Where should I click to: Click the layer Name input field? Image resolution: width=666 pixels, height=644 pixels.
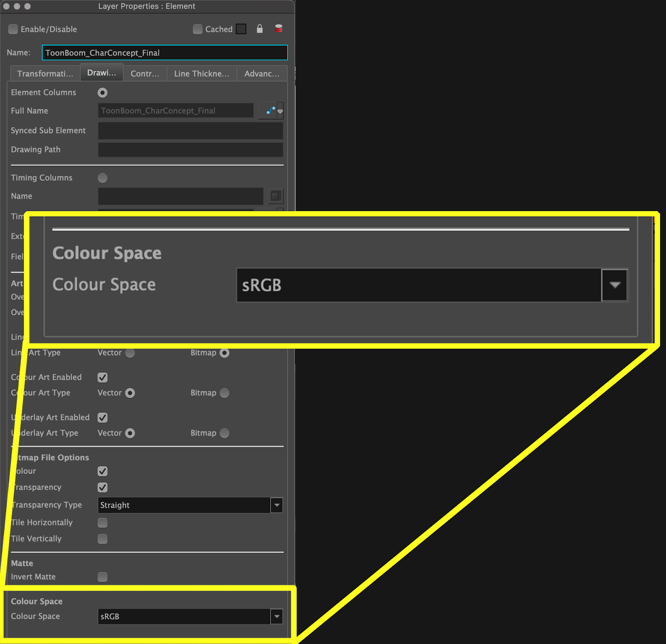164,53
